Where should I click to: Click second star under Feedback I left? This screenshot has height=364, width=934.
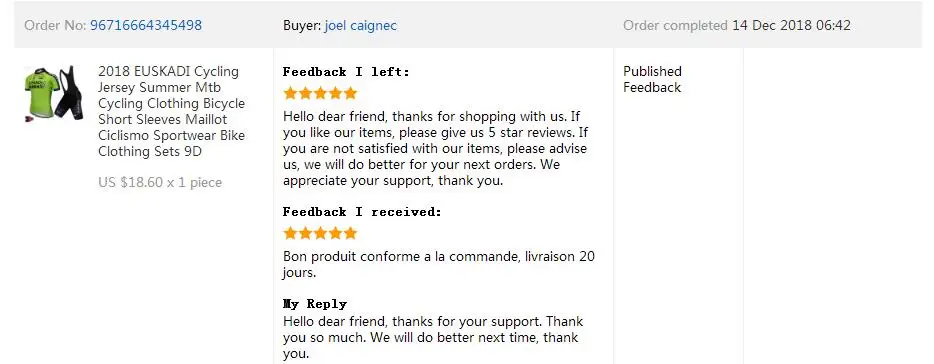[x=306, y=94]
